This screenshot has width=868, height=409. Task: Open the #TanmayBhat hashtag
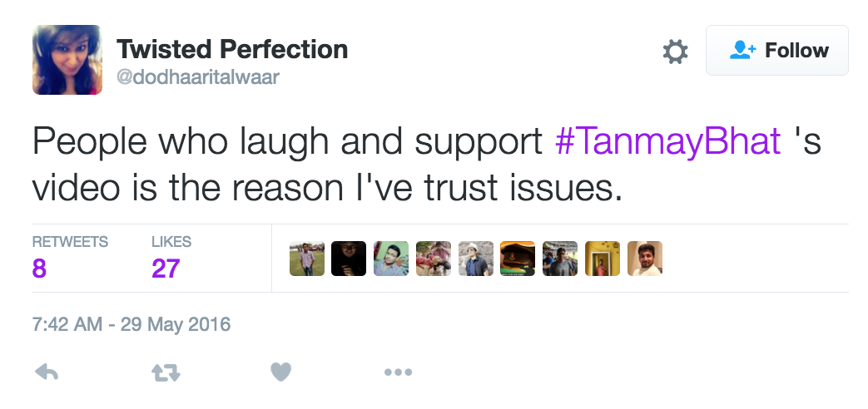(668, 142)
